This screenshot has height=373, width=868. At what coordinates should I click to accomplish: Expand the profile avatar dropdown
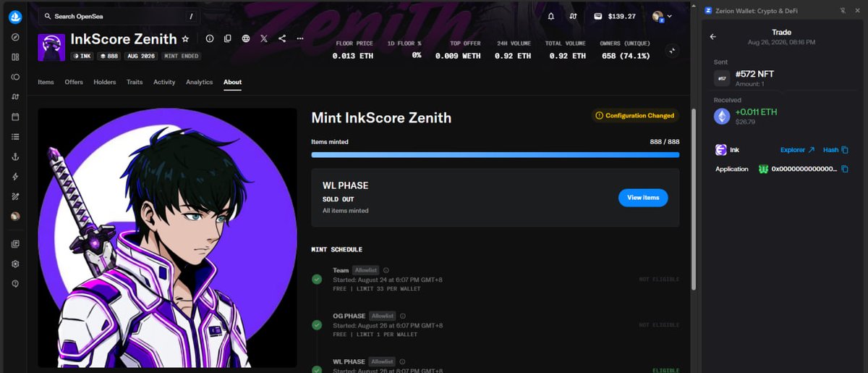(662, 16)
